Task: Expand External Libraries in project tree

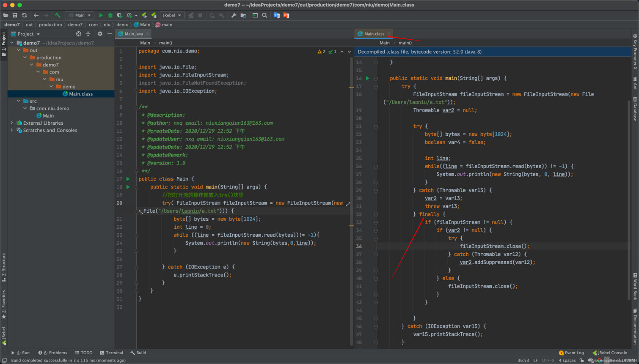Action: (12, 123)
